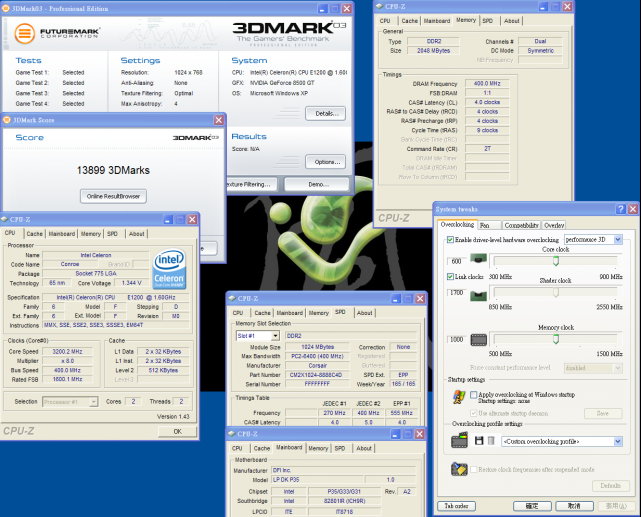Click the memory clock 1000 value field
This screenshot has width=641, height=517.
point(457,339)
